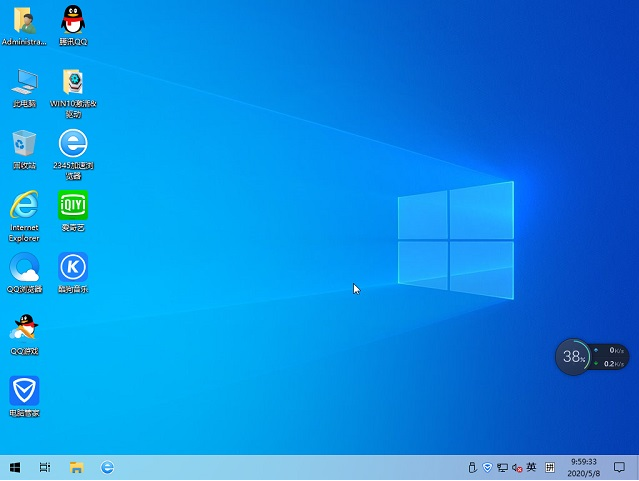Click the 38% memory usage floating widget
This screenshot has width=639, height=481.
coord(573,357)
